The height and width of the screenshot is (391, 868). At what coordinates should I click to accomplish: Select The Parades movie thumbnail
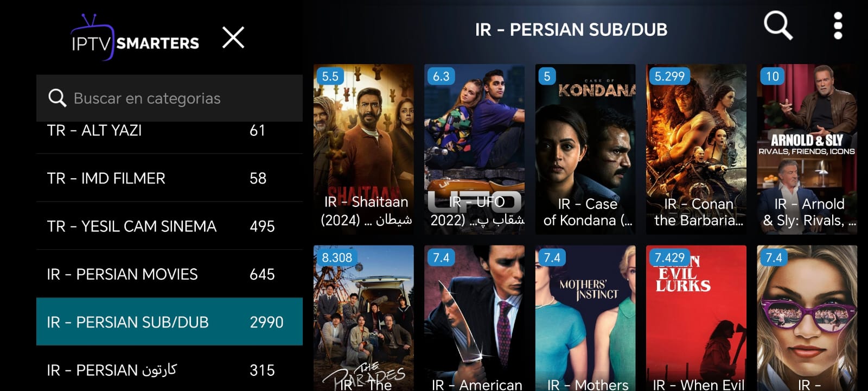coord(363,318)
